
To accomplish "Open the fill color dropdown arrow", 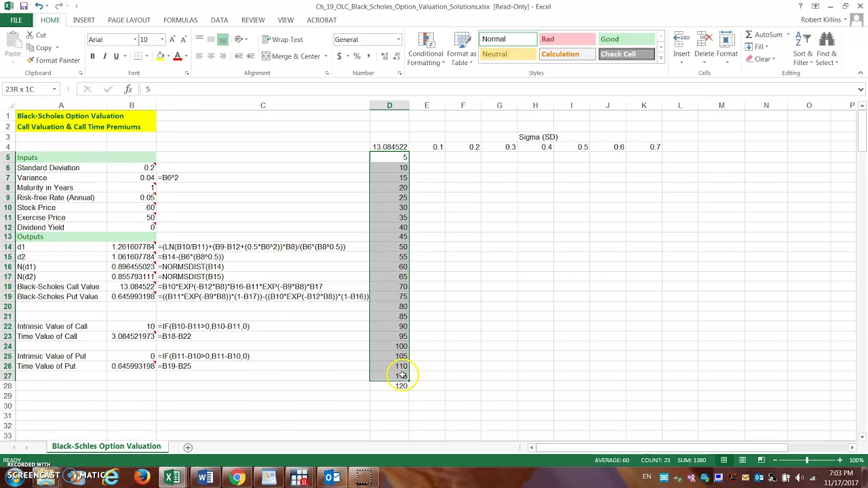I will (x=168, y=56).
